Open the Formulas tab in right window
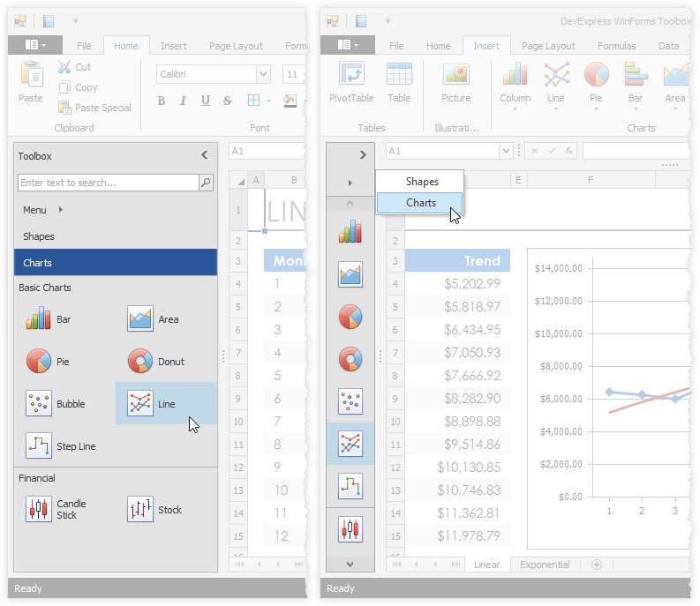700x606 pixels. point(616,46)
